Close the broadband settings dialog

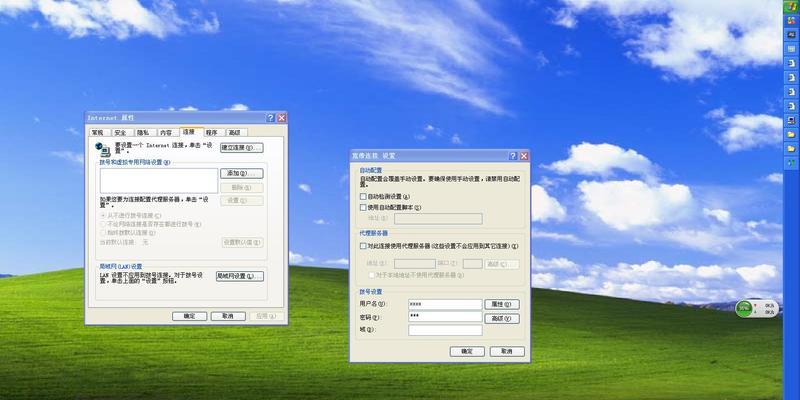click(x=524, y=156)
